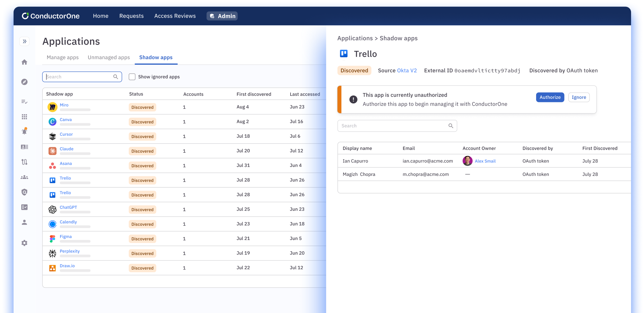Open the compass explore icon in sidebar
Screen dimensions: 644x313
[25, 82]
